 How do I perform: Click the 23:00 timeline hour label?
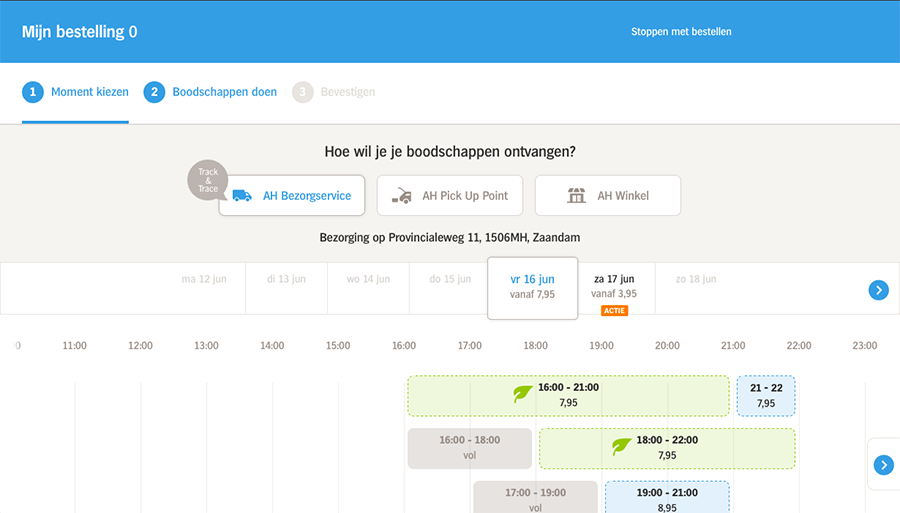click(864, 345)
